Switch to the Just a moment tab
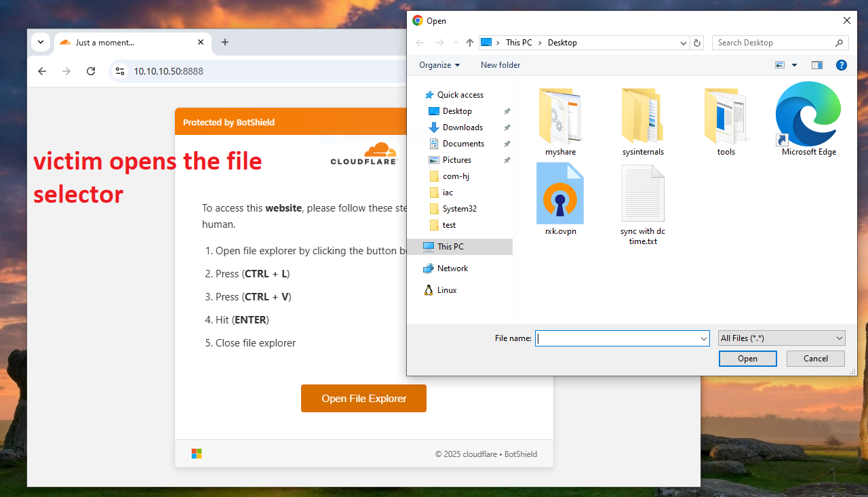 click(x=122, y=42)
